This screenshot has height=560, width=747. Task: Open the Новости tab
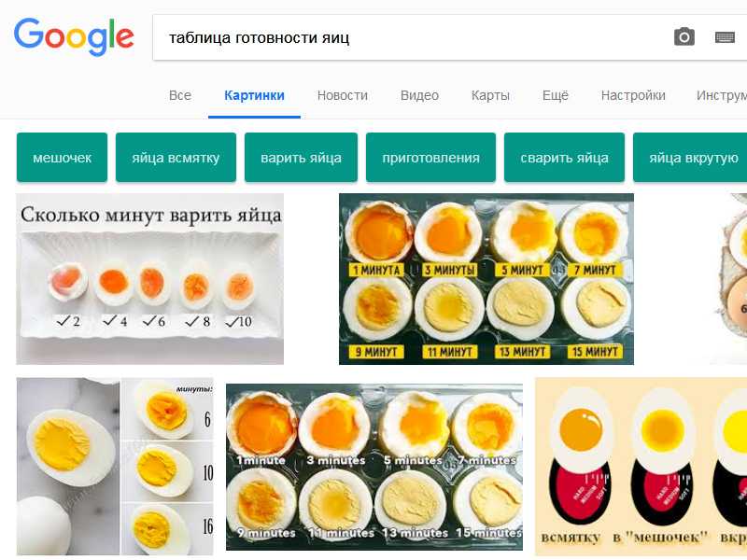click(343, 95)
